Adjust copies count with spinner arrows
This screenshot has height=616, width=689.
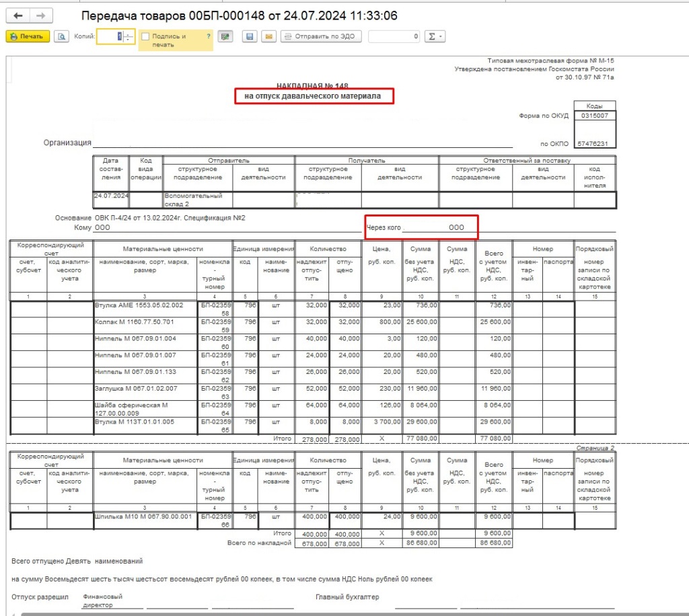pos(129,36)
